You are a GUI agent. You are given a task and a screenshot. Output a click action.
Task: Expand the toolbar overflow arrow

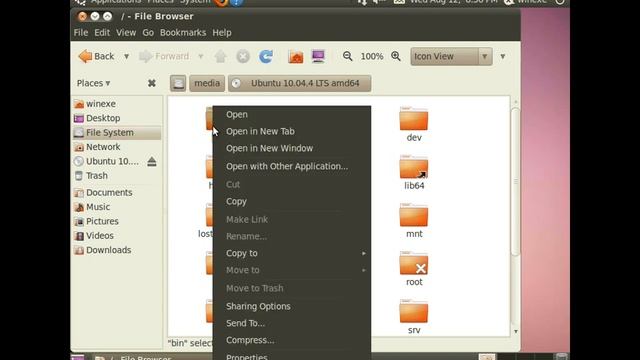click(x=503, y=56)
